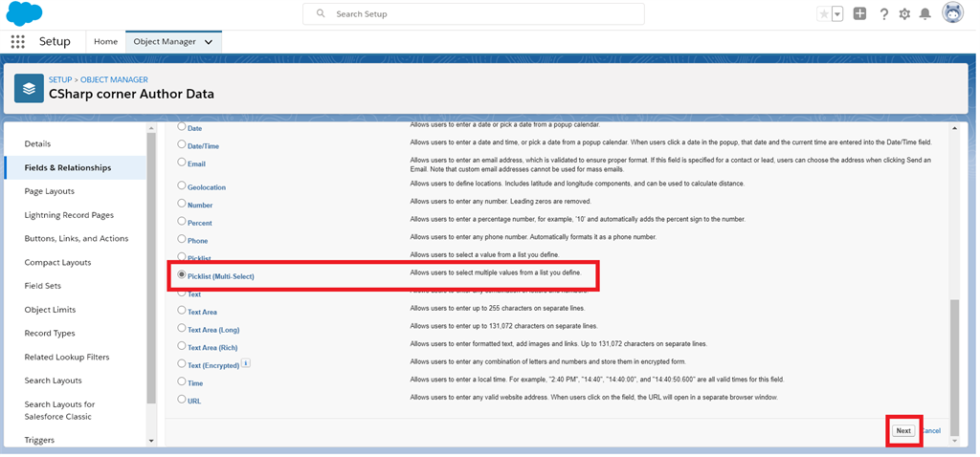Click the sidebar scrollbar thumb
Viewport: 980px width, 457px height.
tap(151, 269)
